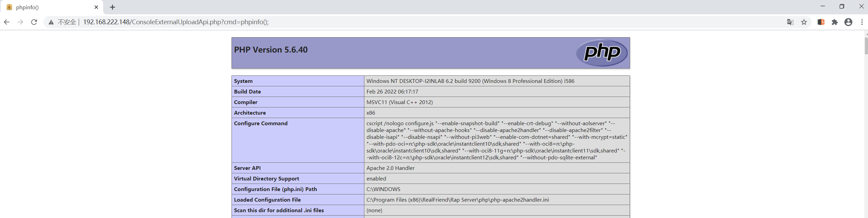Image resolution: width=868 pixels, height=218 pixels.
Task: Click the MSVC11 (Visual C++ 2012) value
Action: 400,102
